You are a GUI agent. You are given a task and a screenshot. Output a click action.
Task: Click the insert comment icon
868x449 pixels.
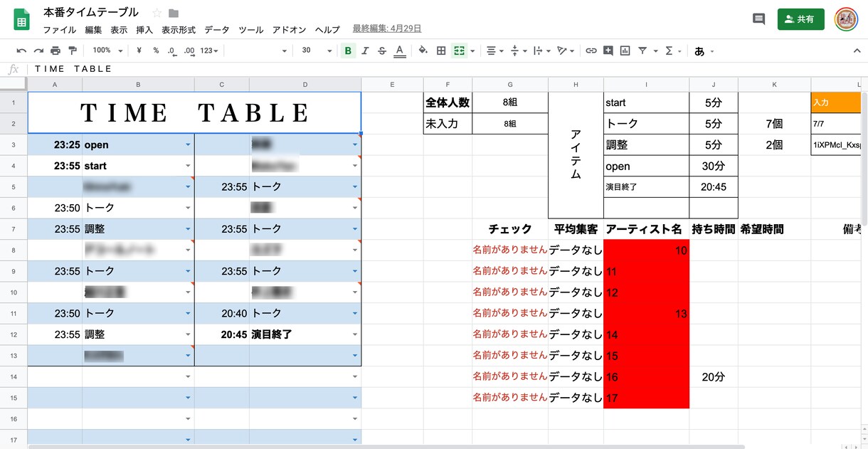click(608, 51)
